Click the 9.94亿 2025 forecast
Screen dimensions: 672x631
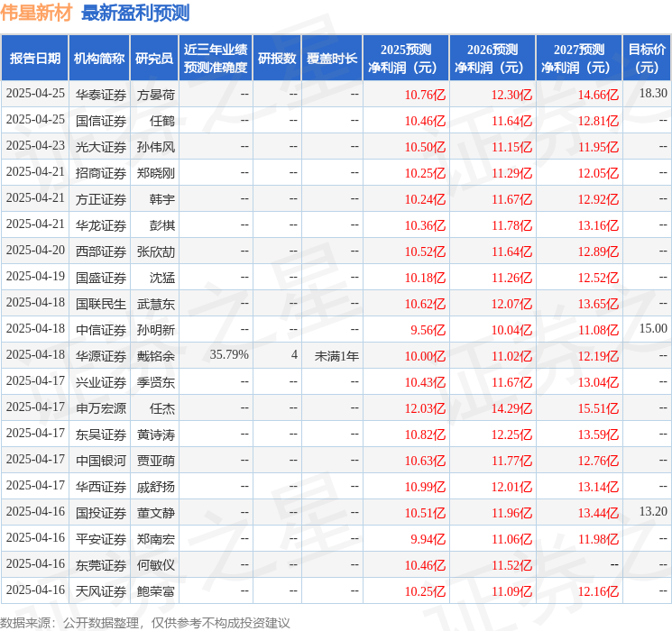pos(428,538)
